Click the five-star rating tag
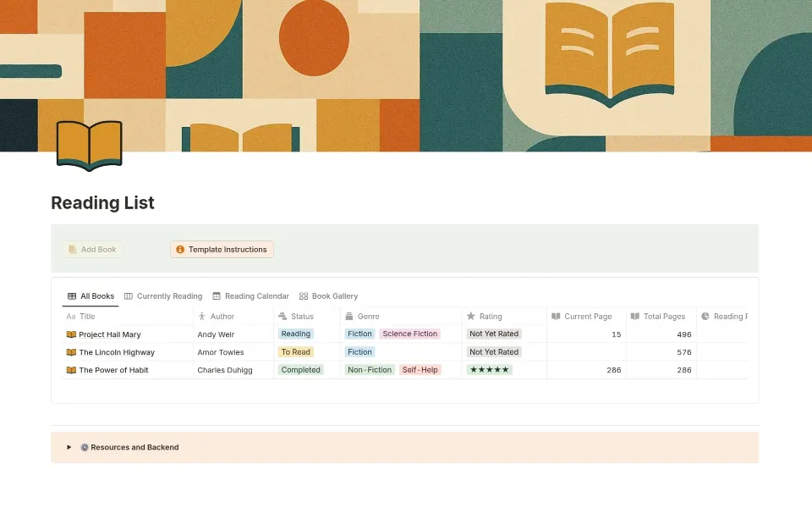Screen dimensions: 812x508 point(490,370)
